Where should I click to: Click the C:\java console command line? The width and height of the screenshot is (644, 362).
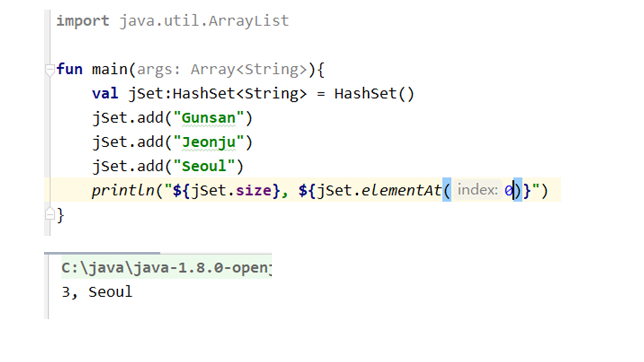coord(166,268)
